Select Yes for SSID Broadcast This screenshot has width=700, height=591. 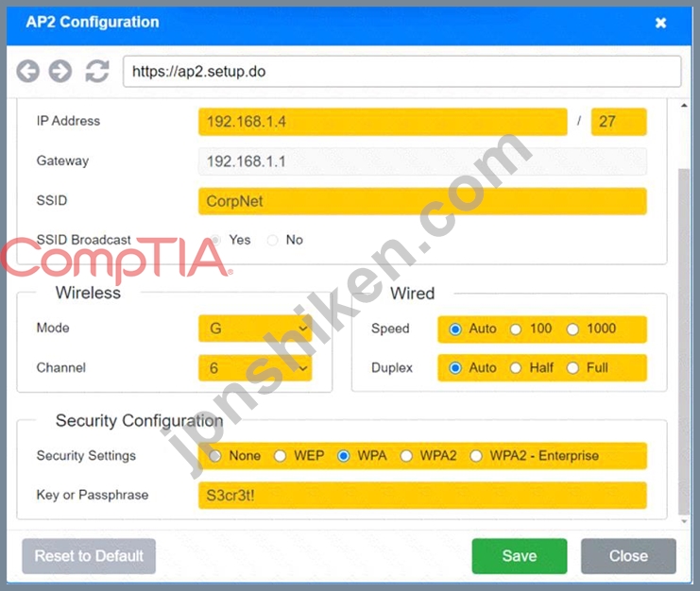coord(215,240)
